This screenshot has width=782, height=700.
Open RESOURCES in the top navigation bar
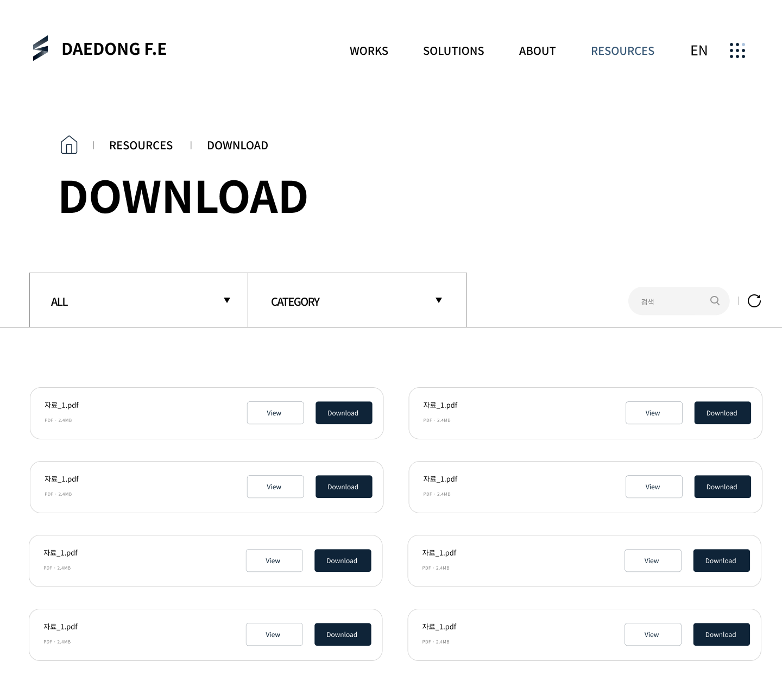pos(622,51)
